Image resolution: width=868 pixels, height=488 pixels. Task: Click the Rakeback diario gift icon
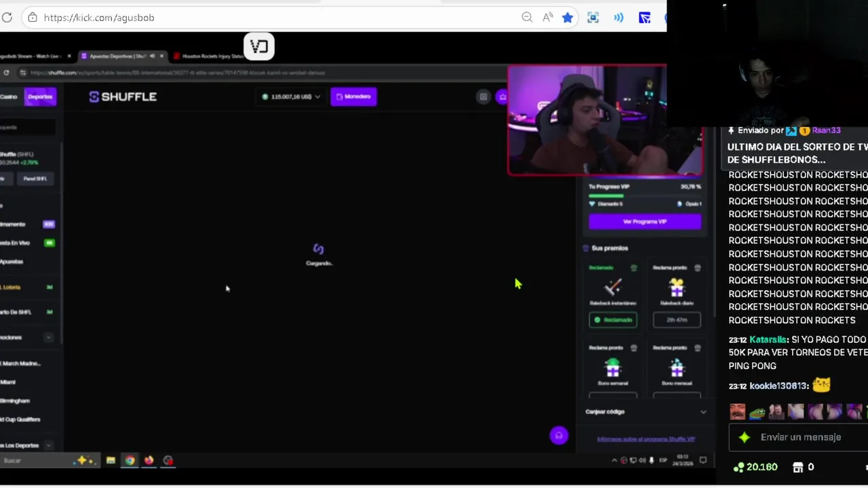point(677,287)
